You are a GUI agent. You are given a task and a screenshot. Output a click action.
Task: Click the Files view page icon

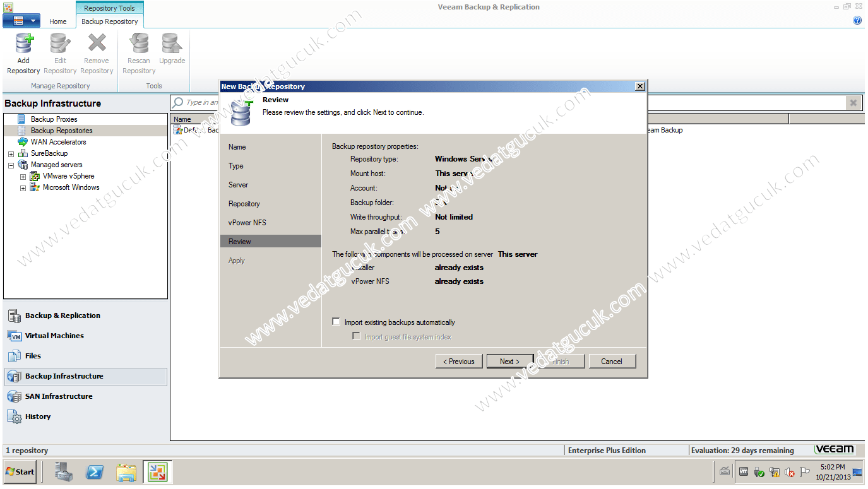click(x=14, y=356)
